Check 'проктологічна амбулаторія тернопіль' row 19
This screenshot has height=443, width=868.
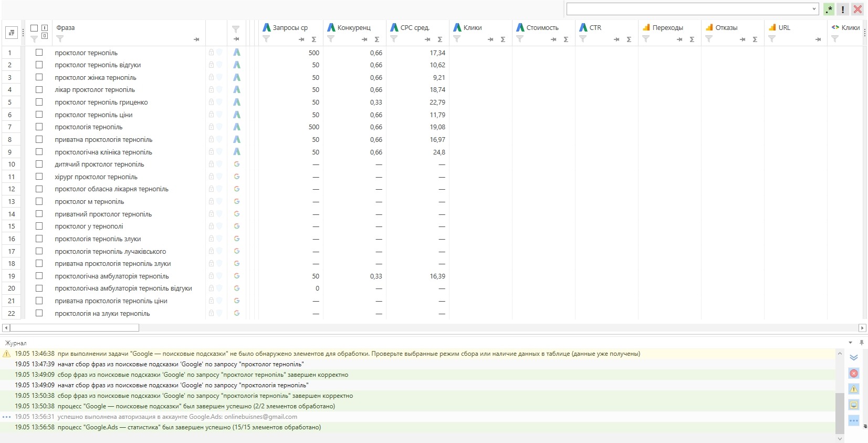point(39,276)
